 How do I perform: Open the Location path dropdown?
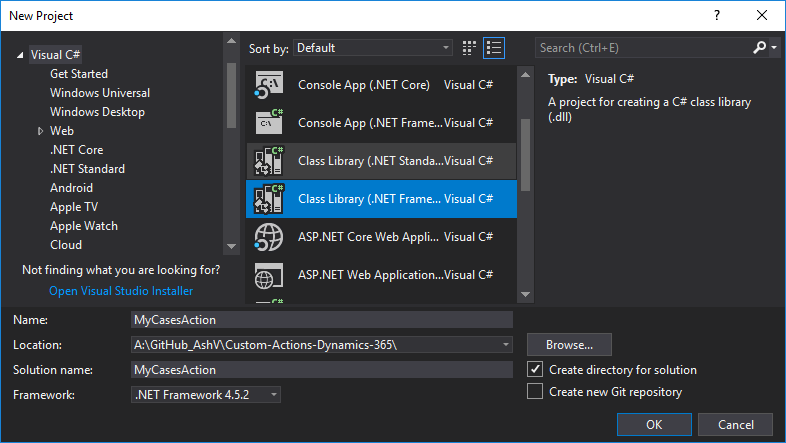(x=506, y=345)
